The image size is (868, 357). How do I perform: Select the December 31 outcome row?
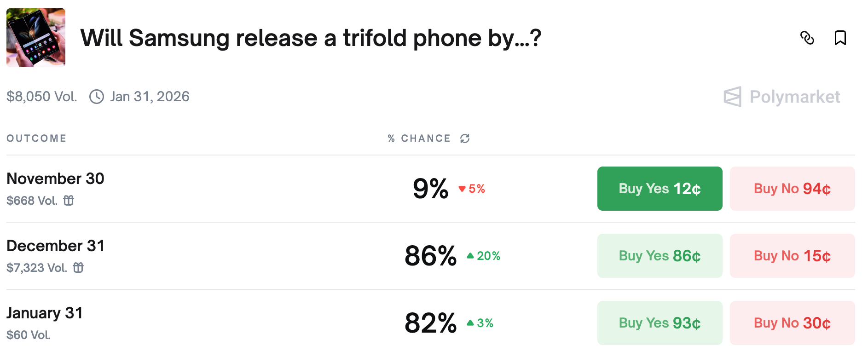56,246
